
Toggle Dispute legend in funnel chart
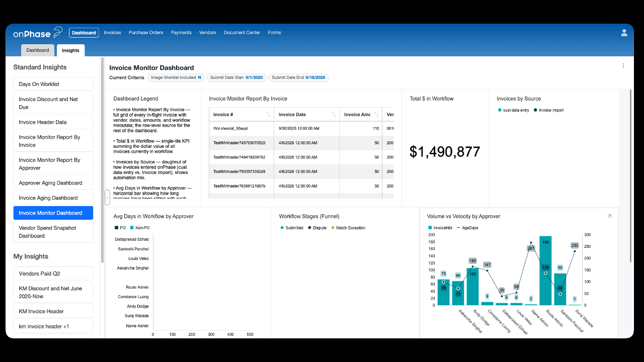point(317,228)
